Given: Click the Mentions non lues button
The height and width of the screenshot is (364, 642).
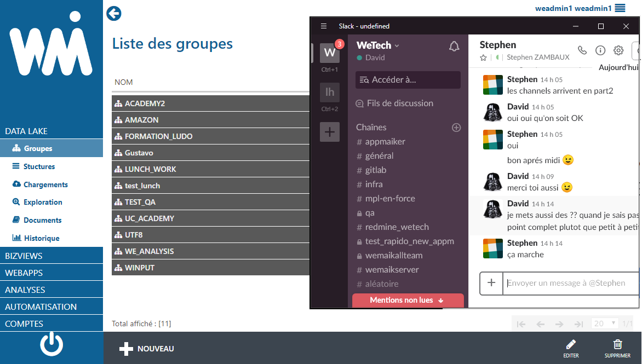Looking at the screenshot, I should coord(408,300).
